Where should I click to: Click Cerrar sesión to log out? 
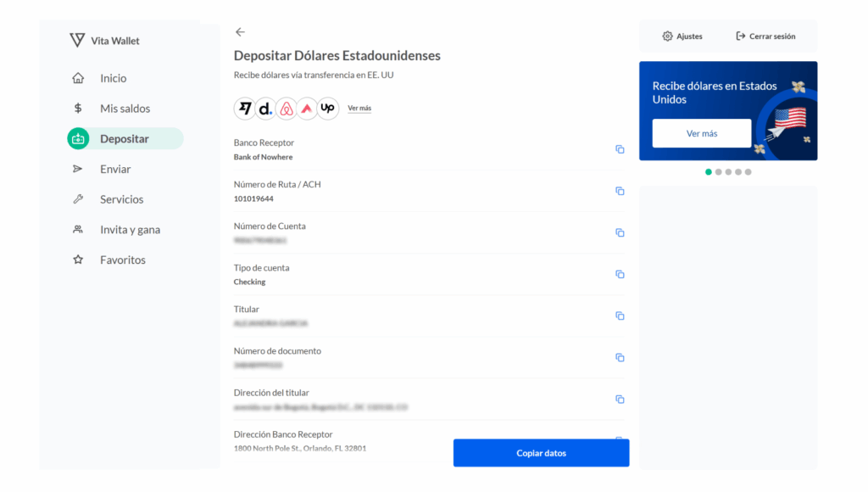tap(765, 36)
